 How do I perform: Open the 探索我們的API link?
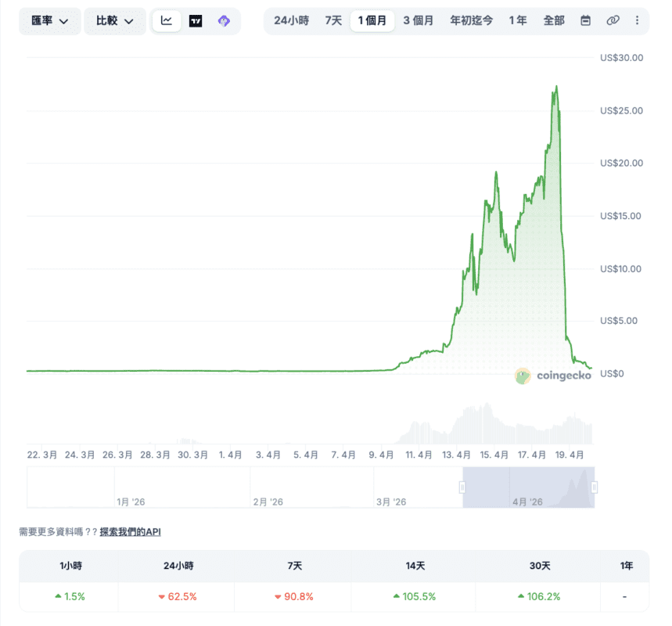tap(130, 532)
